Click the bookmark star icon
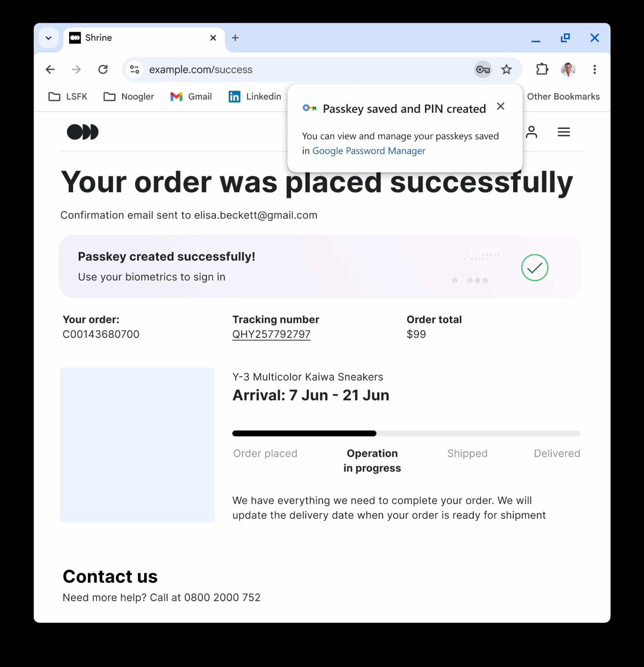 (507, 70)
